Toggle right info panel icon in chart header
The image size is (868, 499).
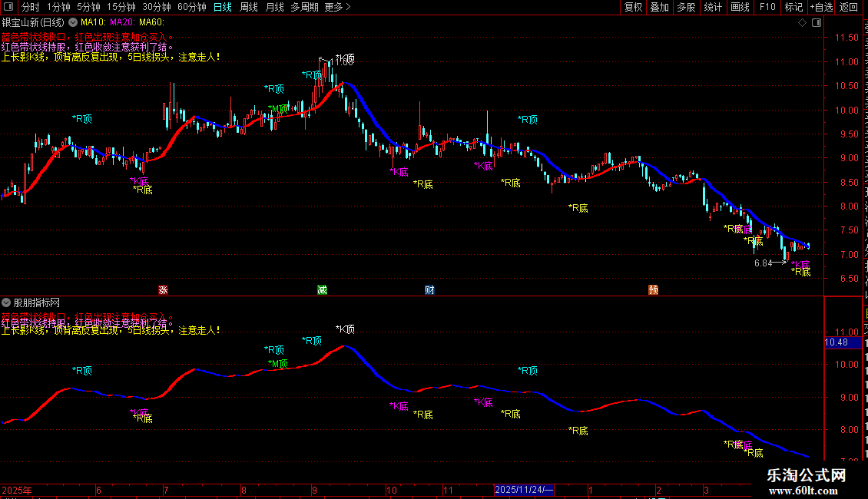pos(817,23)
